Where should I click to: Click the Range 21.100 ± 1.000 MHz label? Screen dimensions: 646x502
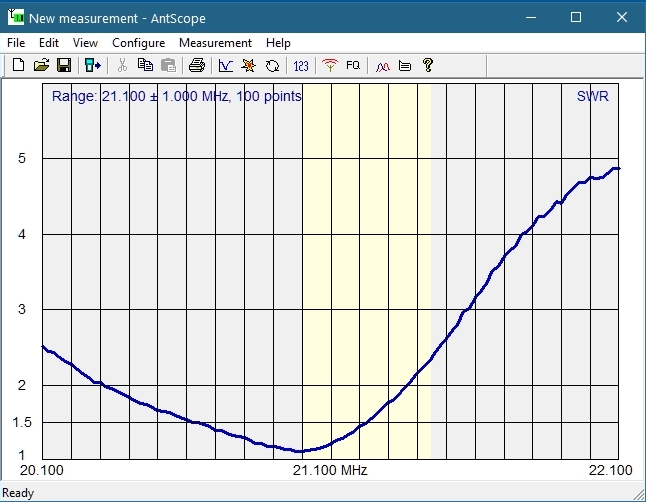coord(177,96)
